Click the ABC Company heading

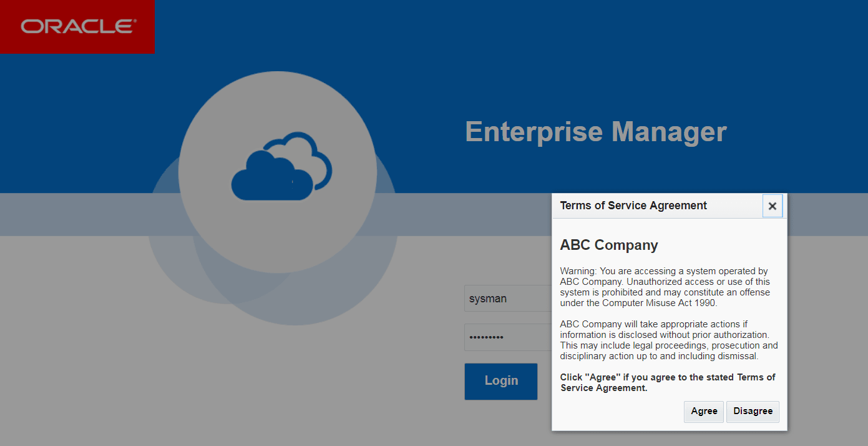pos(608,245)
